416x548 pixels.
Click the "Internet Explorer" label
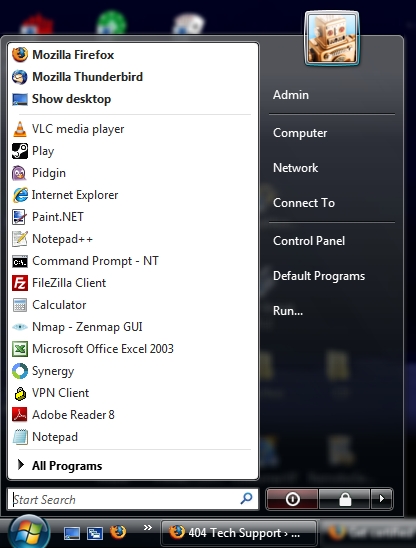(x=75, y=195)
